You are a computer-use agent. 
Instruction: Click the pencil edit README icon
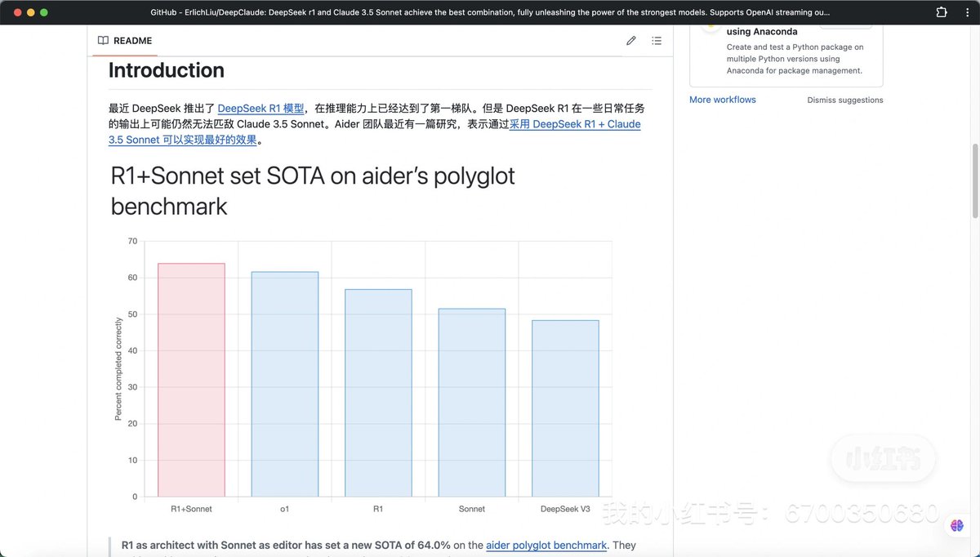(631, 41)
